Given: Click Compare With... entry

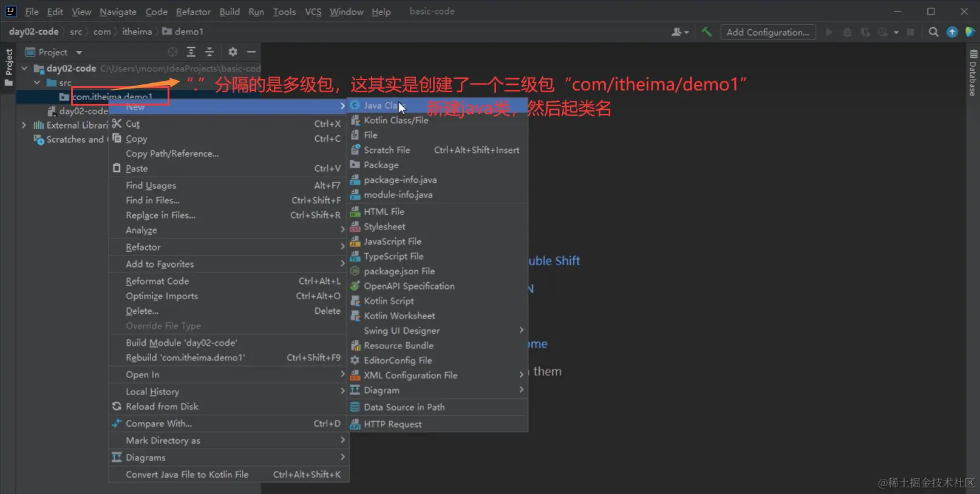Looking at the screenshot, I should (229, 424).
